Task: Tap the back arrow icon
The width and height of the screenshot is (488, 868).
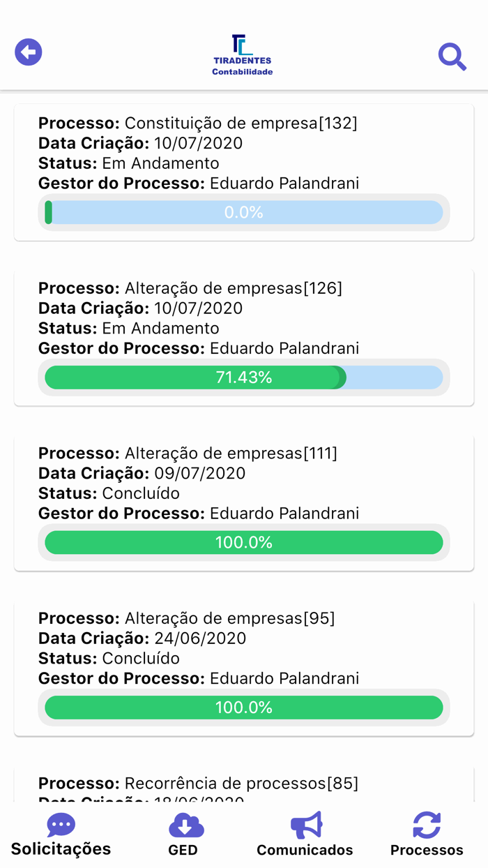Action: (28, 52)
